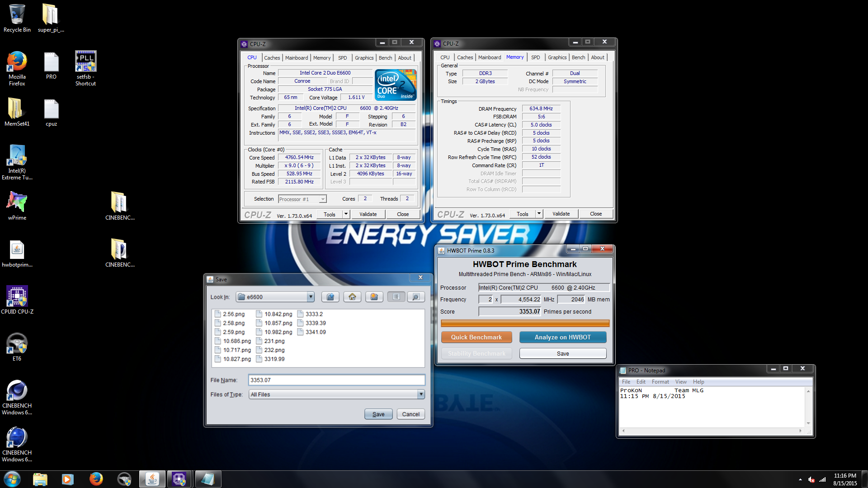The height and width of the screenshot is (488, 868).
Task: Click Analyze on HWBOT button
Action: tap(563, 337)
